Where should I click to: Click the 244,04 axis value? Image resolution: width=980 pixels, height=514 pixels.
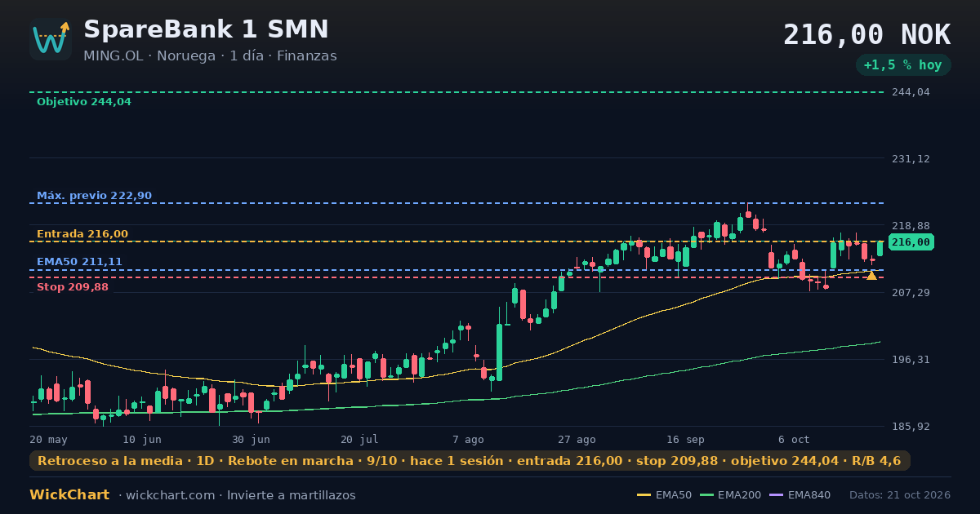(x=912, y=92)
